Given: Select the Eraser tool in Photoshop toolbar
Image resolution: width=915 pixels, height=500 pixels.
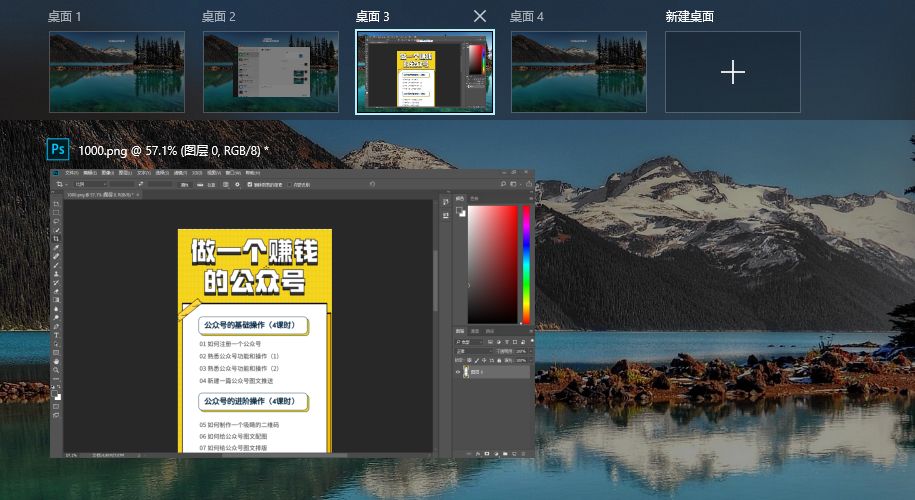Looking at the screenshot, I should coord(56,291).
